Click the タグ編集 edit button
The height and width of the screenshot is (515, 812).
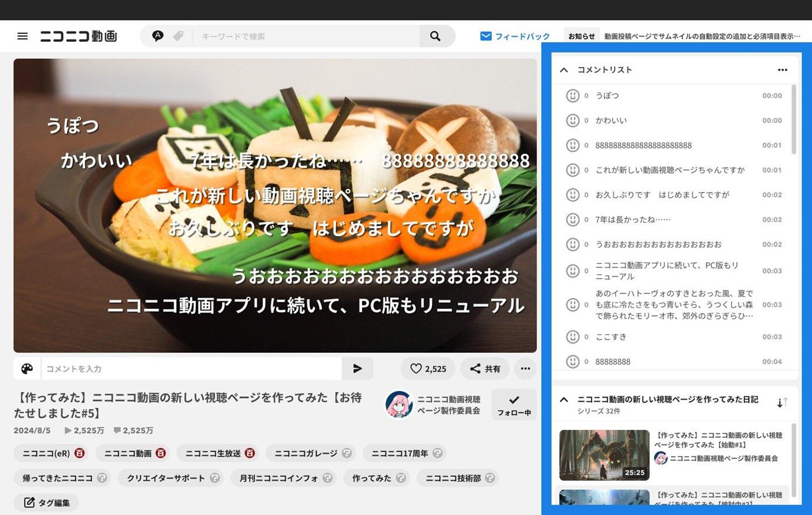tap(46, 503)
